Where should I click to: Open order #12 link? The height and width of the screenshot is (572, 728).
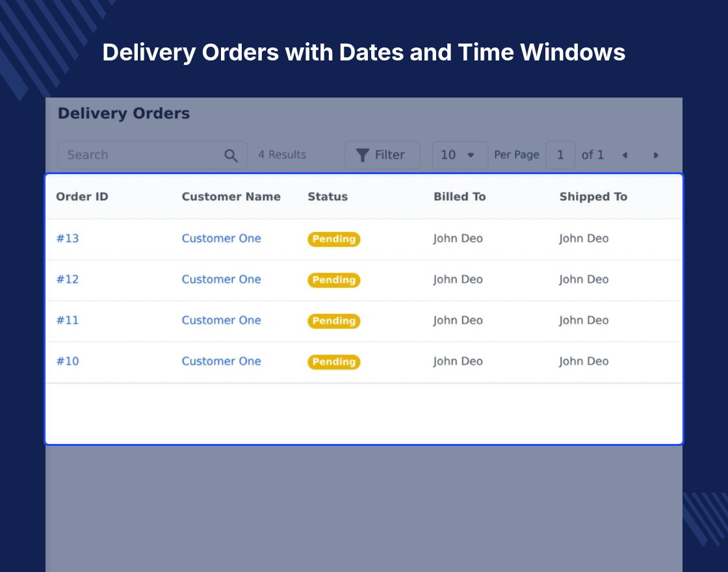[68, 279]
